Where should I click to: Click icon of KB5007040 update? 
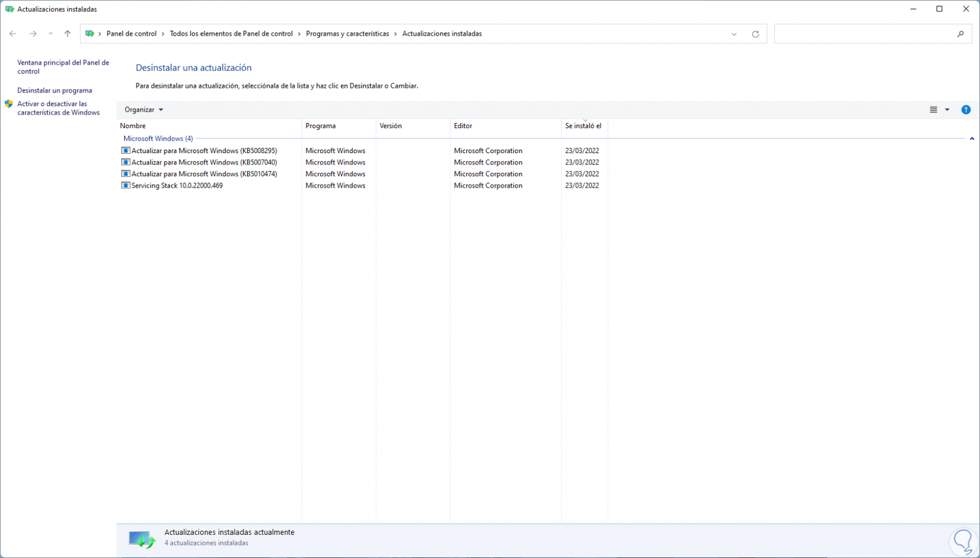pos(125,162)
